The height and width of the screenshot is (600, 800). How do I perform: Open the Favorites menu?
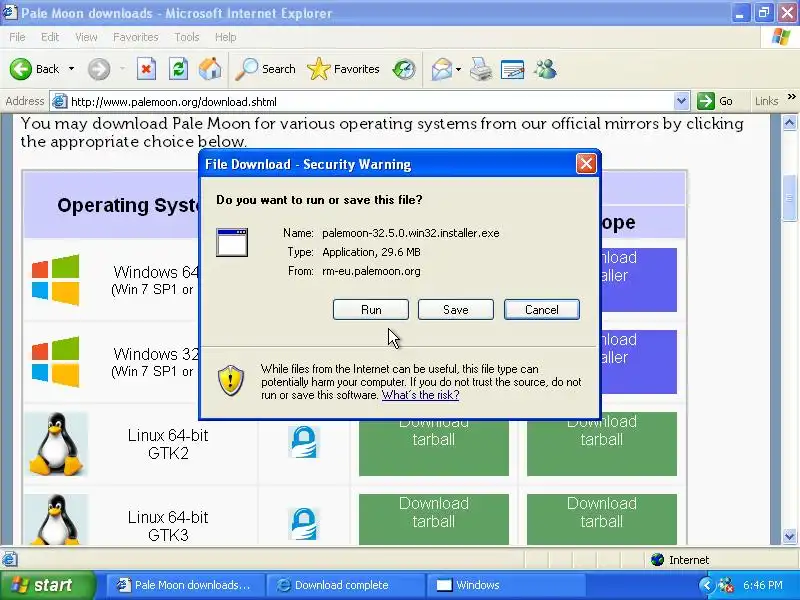(136, 37)
